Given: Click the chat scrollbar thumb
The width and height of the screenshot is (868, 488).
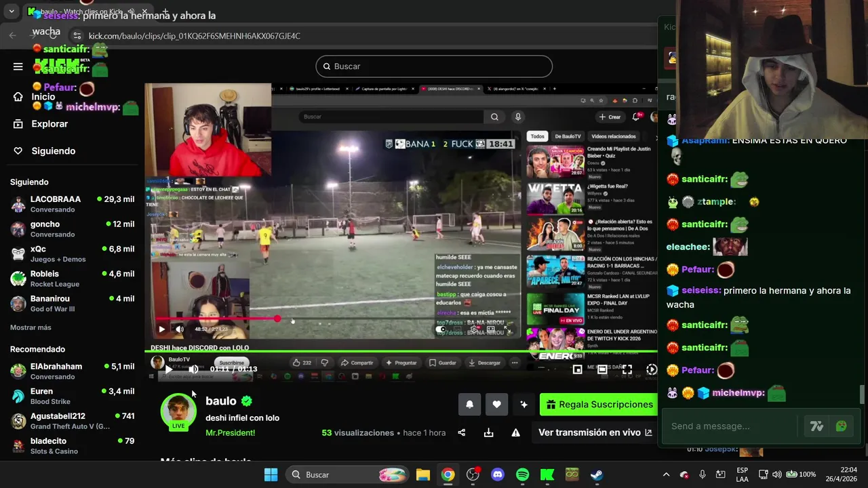Looking at the screenshot, I should click(x=863, y=394).
